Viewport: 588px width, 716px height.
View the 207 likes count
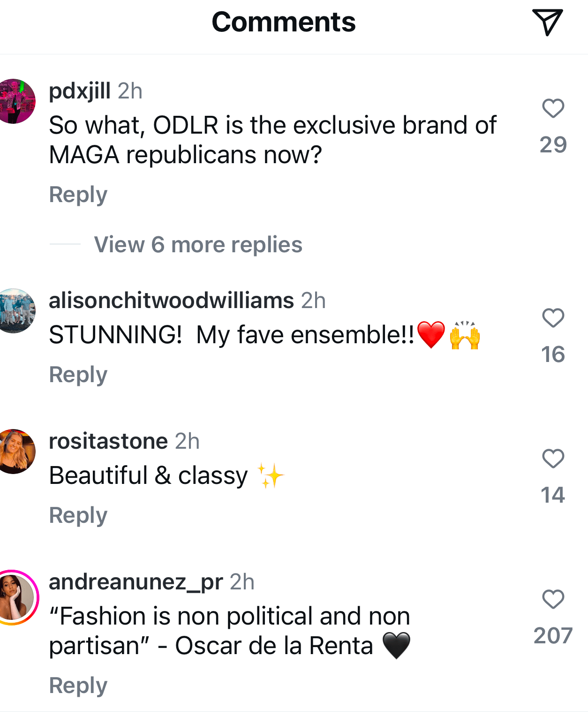coord(553,636)
